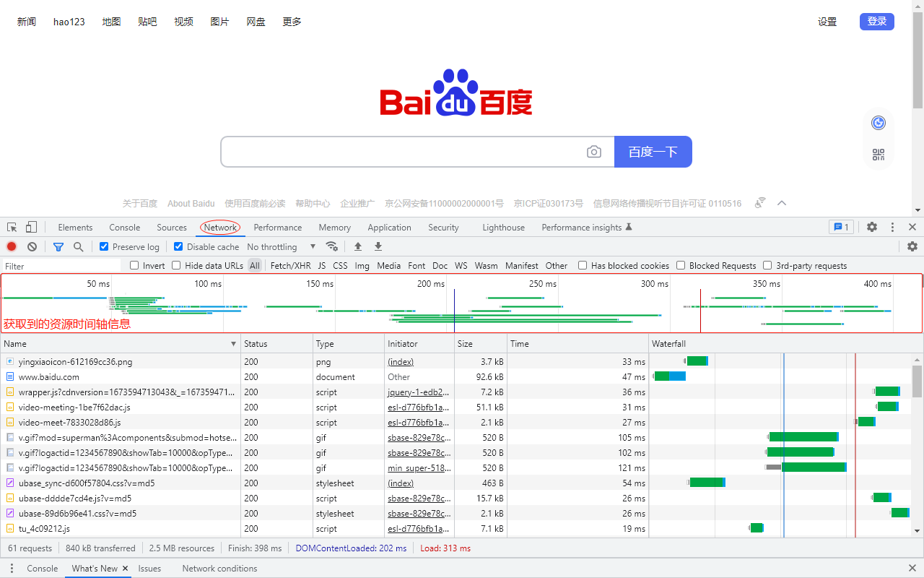The image size is (924, 578).
Task: Select the video-meeting-1be7f62dac.js request
Action: coord(325,407)
